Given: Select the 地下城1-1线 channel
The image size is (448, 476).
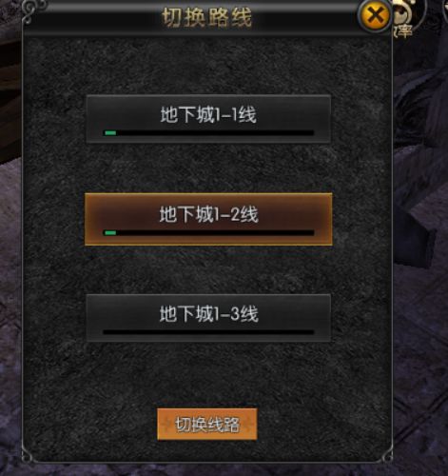Looking at the screenshot, I should pyautogui.click(x=208, y=119).
